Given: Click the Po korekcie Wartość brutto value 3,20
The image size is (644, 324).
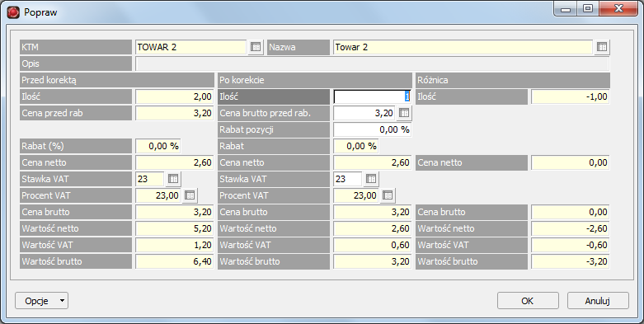Looking at the screenshot, I should click(x=373, y=261).
